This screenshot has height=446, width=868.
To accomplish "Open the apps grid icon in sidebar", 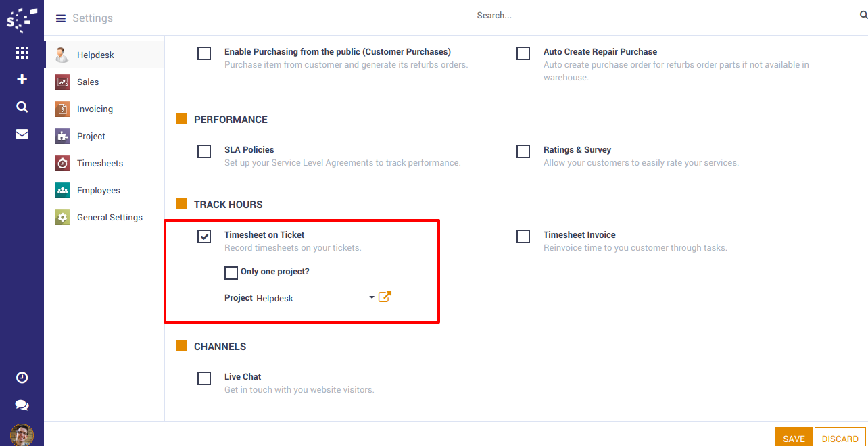I will 22,53.
